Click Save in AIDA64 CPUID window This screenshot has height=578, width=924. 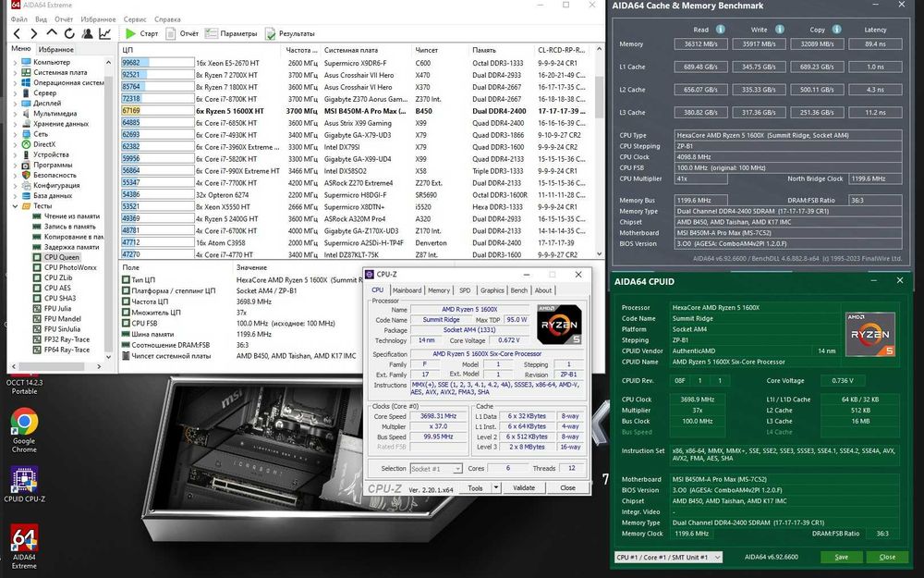click(x=842, y=557)
